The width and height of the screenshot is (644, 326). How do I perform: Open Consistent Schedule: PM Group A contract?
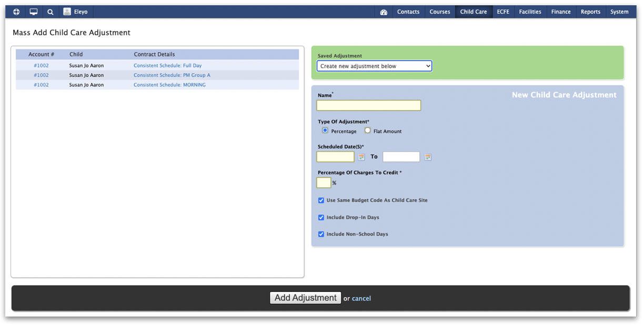pyautogui.click(x=172, y=75)
